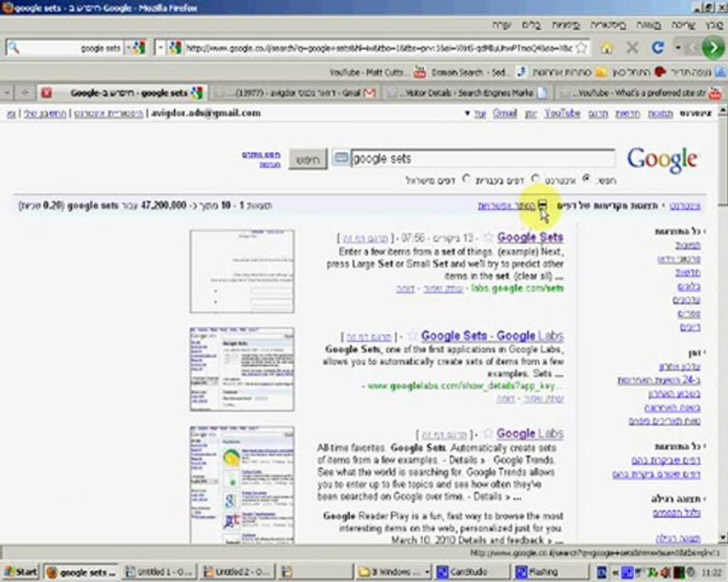This screenshot has width=728, height=582.
Task: Open the Untitled 2 taskbar window
Action: coord(237,571)
